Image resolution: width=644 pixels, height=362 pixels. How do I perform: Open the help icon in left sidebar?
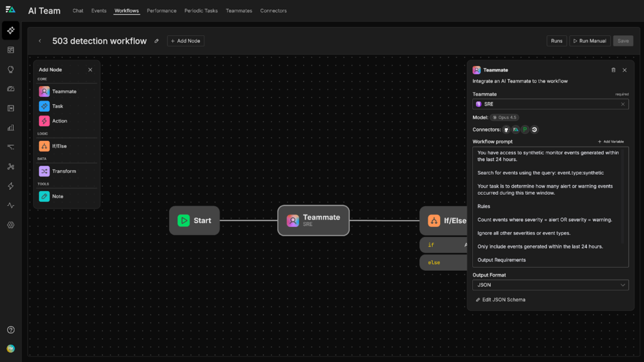(x=11, y=330)
